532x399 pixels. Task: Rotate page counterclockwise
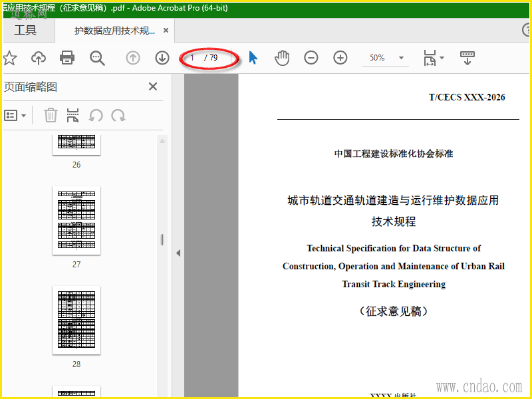(x=96, y=116)
